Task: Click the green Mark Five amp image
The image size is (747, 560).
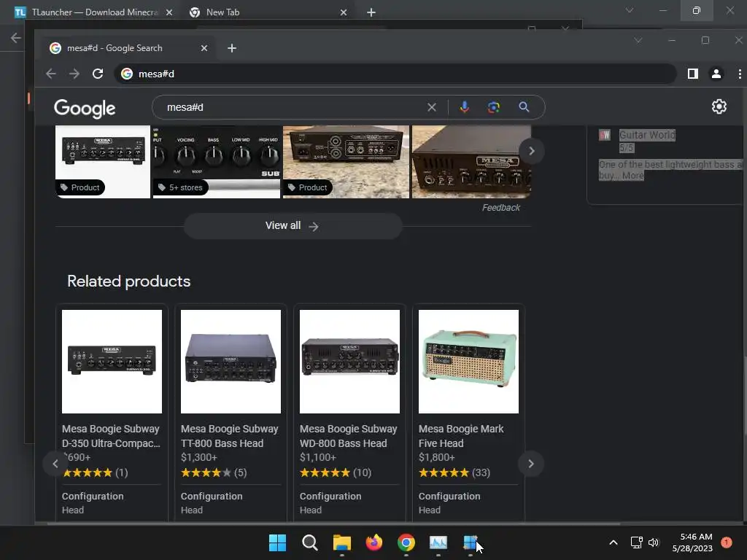Action: (469, 362)
